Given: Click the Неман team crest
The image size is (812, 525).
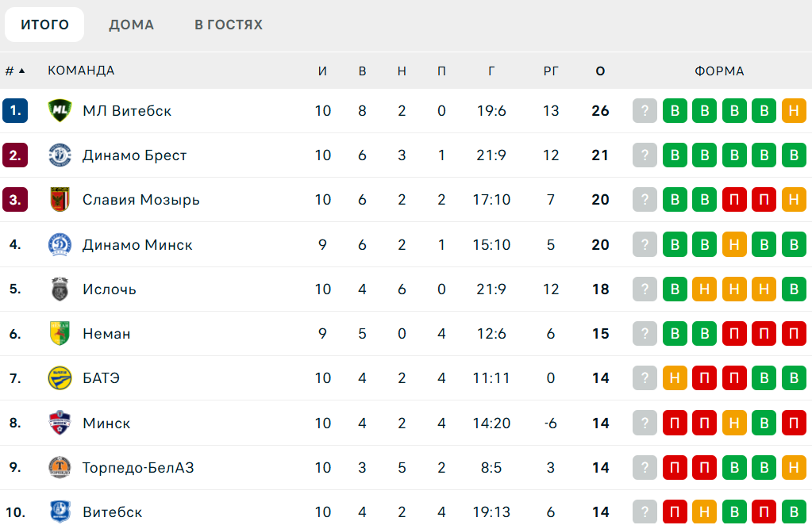Looking at the screenshot, I should pos(60,334).
